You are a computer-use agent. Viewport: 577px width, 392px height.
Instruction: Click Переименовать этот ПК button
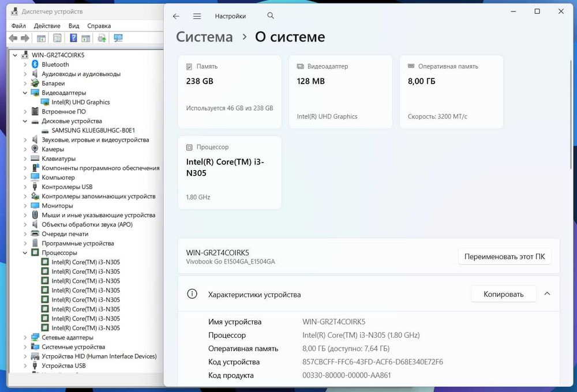click(x=504, y=257)
